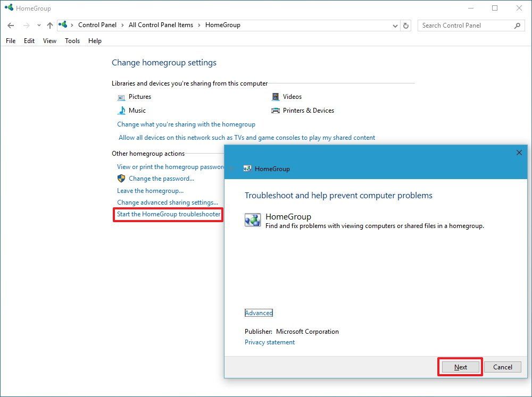The width and height of the screenshot is (532, 397).
Task: Open Allow all devices to play shared content
Action: click(x=247, y=138)
